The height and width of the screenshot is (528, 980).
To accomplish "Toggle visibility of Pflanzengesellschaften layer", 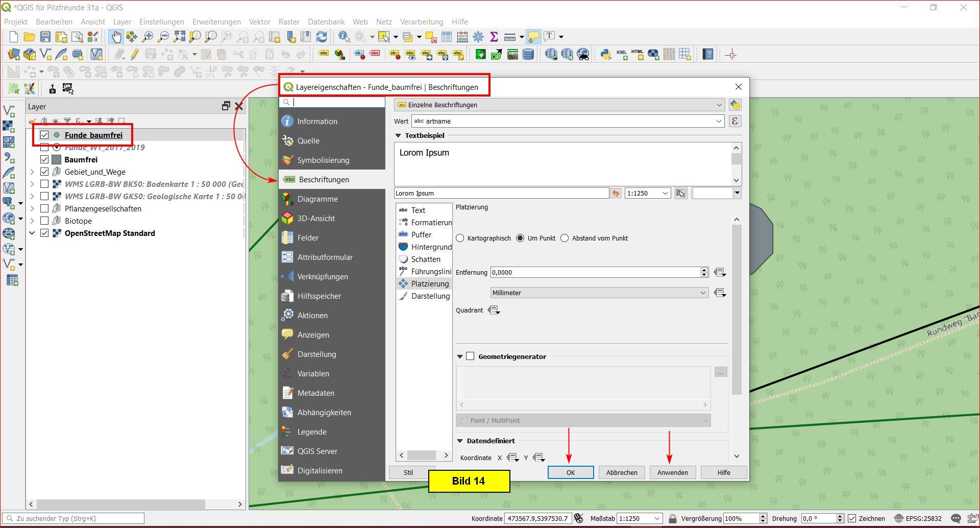I will [x=44, y=208].
